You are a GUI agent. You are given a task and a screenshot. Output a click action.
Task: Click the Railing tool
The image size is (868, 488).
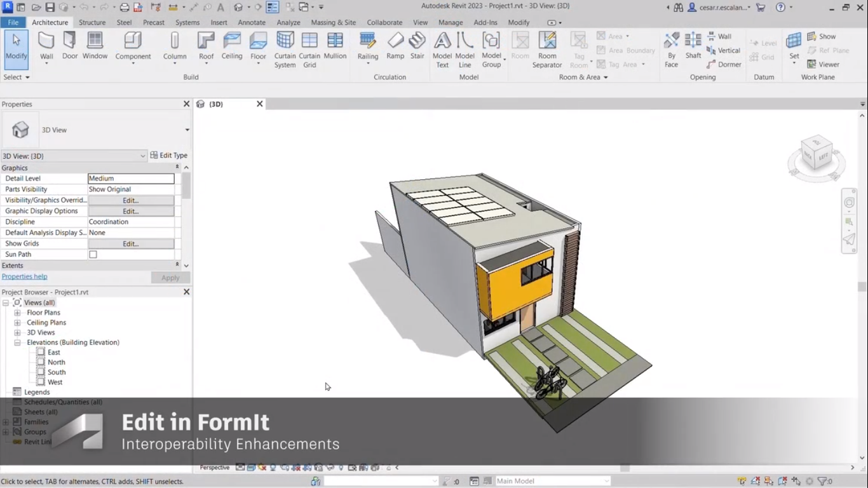[368, 47]
